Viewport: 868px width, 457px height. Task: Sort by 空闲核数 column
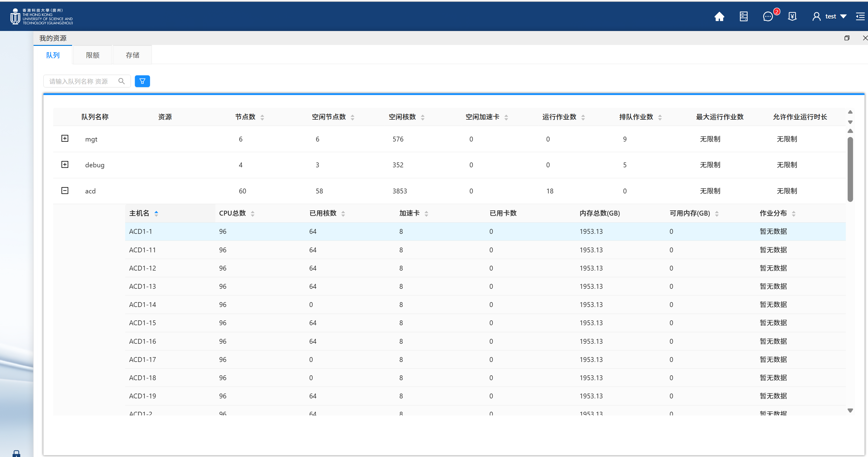[x=423, y=117]
